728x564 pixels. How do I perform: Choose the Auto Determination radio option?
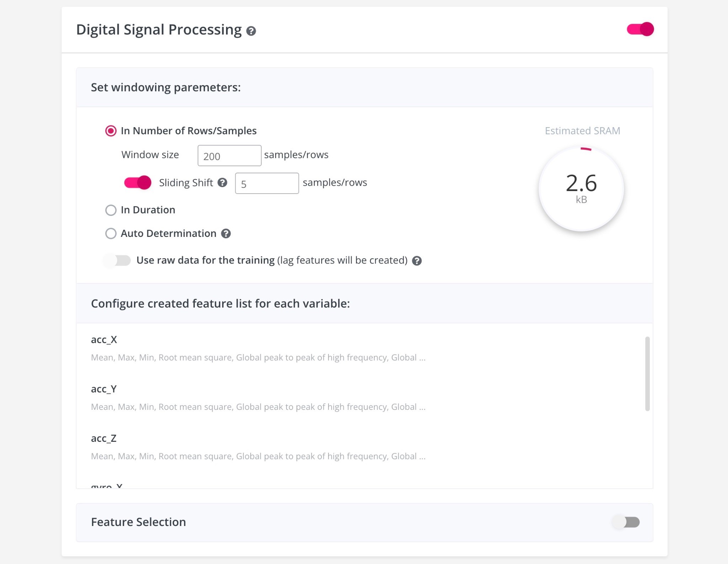click(111, 234)
